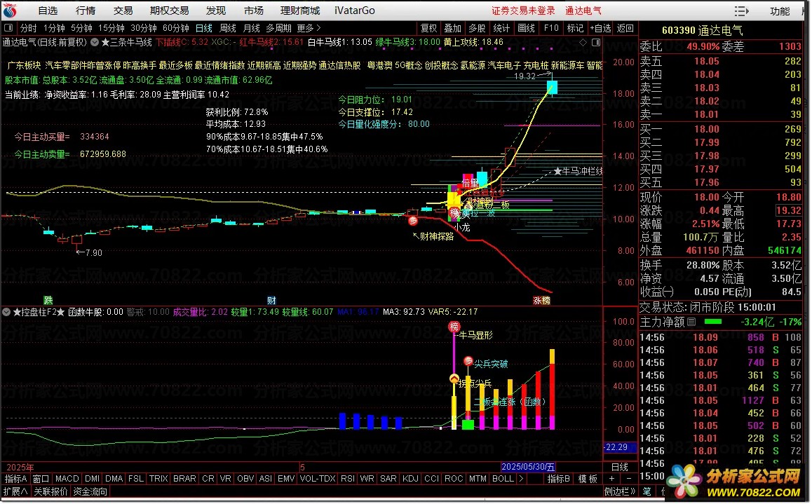
Task: Click the 涨榜 marker at chart bottom
Action: click(541, 300)
